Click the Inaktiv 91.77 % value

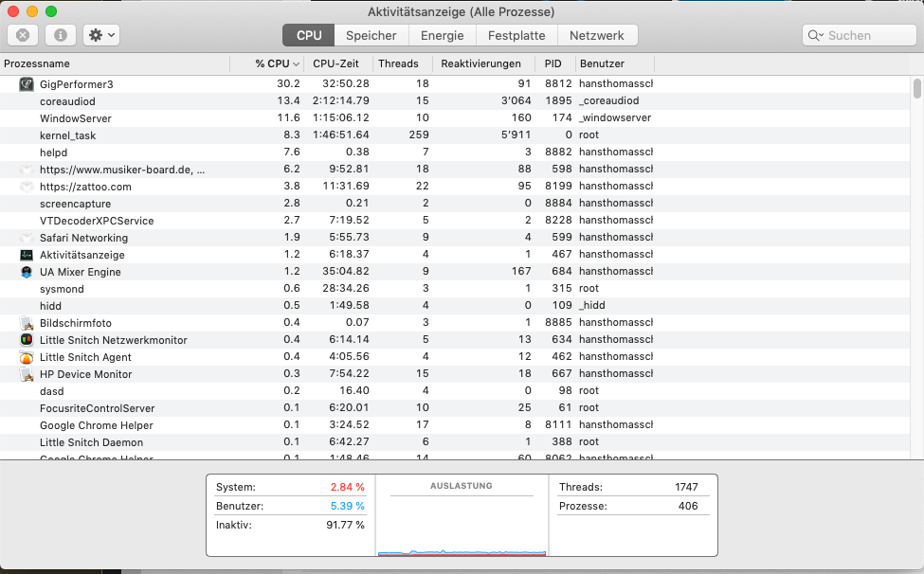tap(345, 525)
